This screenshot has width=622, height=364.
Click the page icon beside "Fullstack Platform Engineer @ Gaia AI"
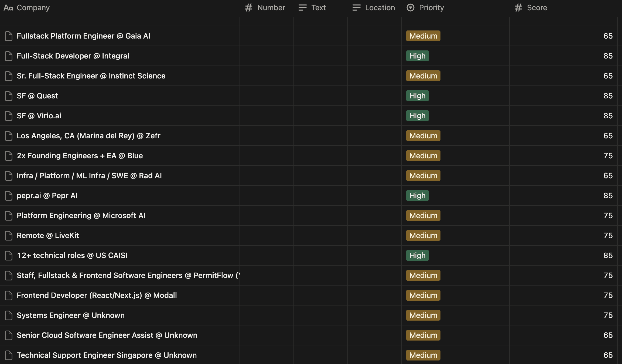(x=8, y=36)
